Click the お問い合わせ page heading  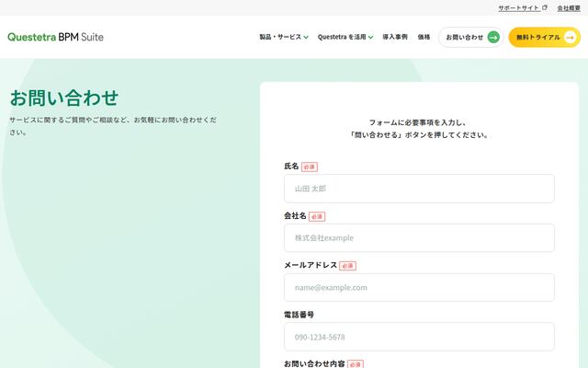click(x=64, y=98)
